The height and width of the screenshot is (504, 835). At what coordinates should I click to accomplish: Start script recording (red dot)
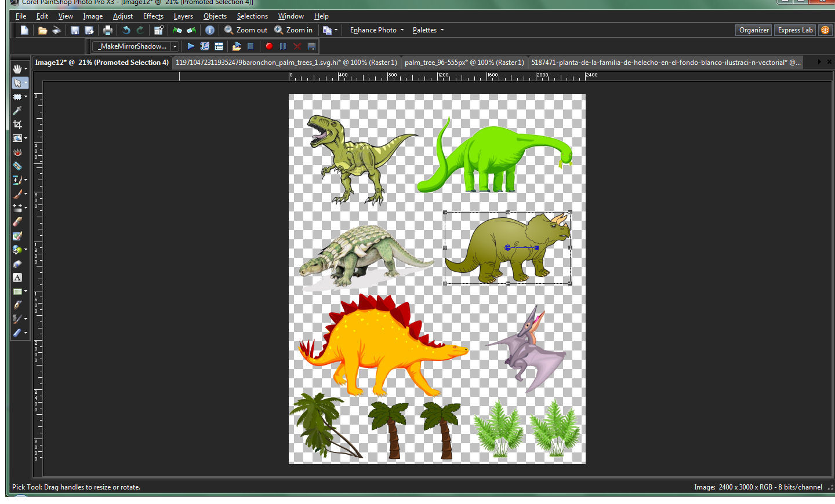(269, 46)
